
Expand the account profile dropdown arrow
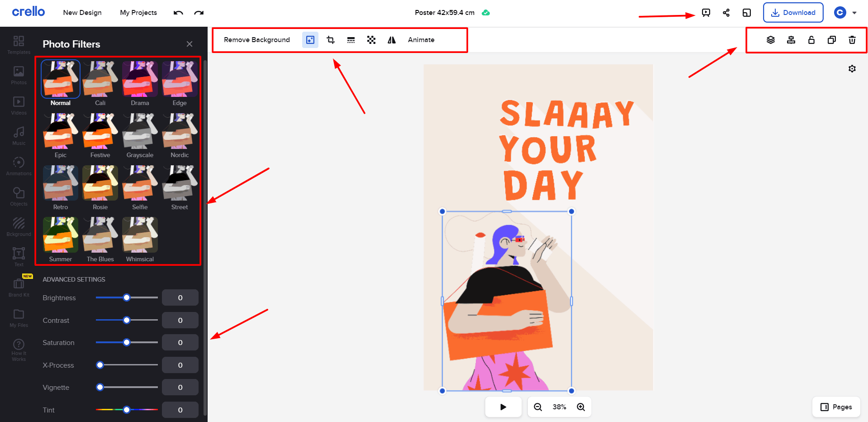[854, 13]
